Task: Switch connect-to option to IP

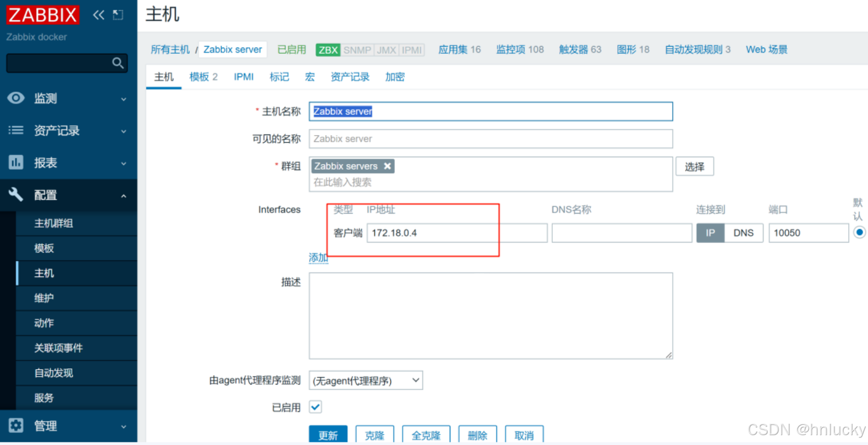Action: click(710, 233)
